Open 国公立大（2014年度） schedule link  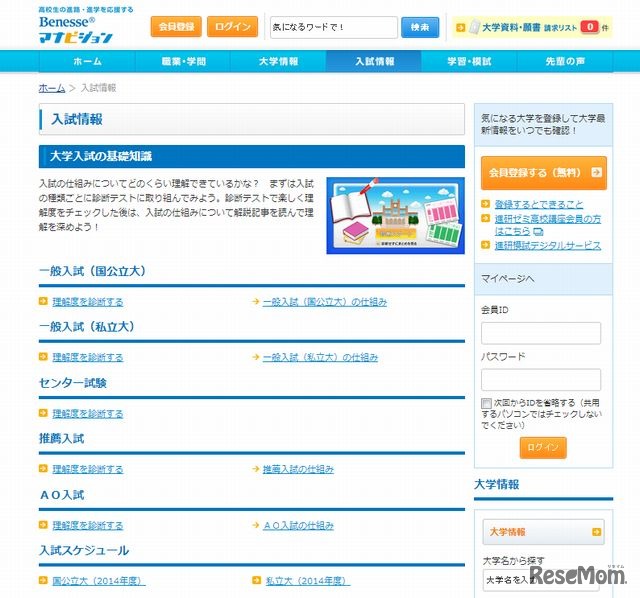point(99,580)
